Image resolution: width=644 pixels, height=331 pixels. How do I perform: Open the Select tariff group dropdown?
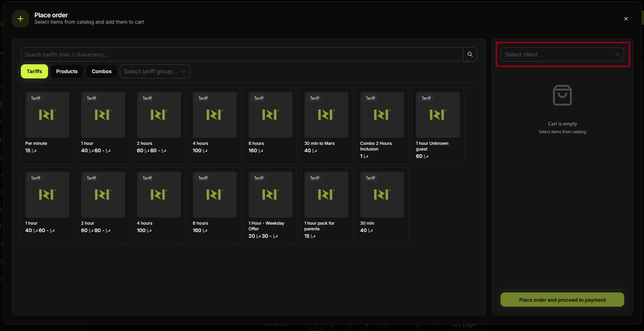[x=155, y=71]
